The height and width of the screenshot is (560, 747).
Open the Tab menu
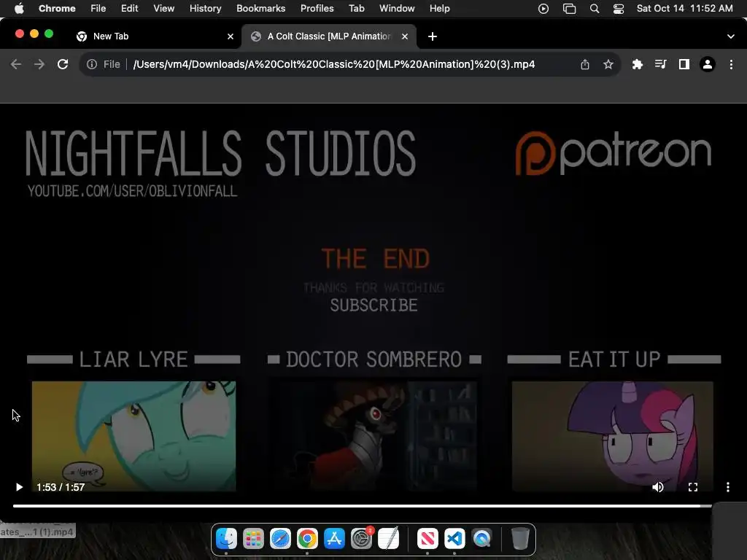click(356, 8)
